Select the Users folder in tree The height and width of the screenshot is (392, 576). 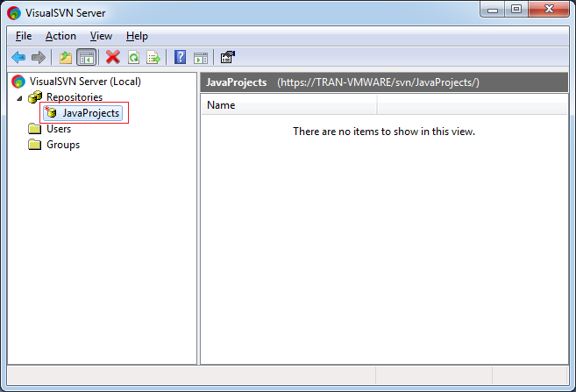coord(59,129)
